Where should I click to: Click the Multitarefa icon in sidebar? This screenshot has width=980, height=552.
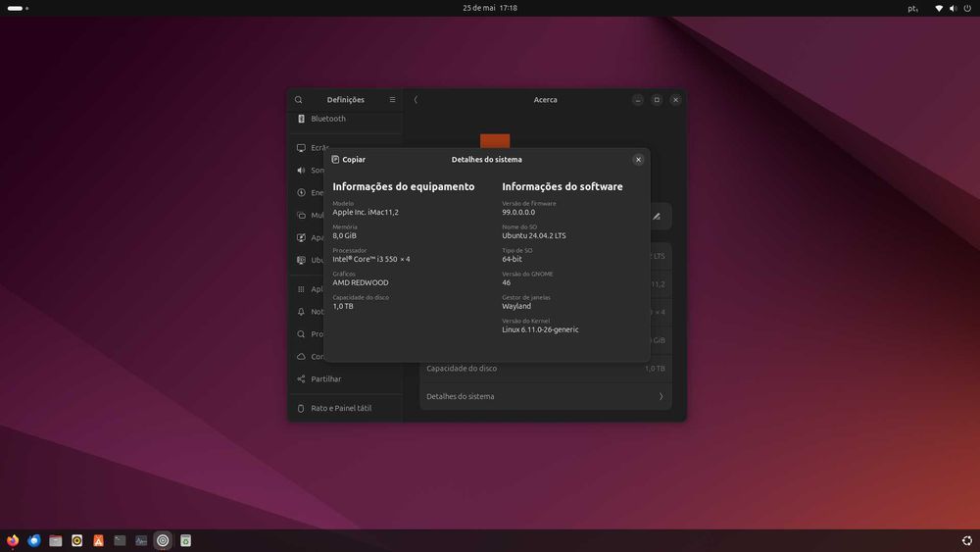pos(301,216)
